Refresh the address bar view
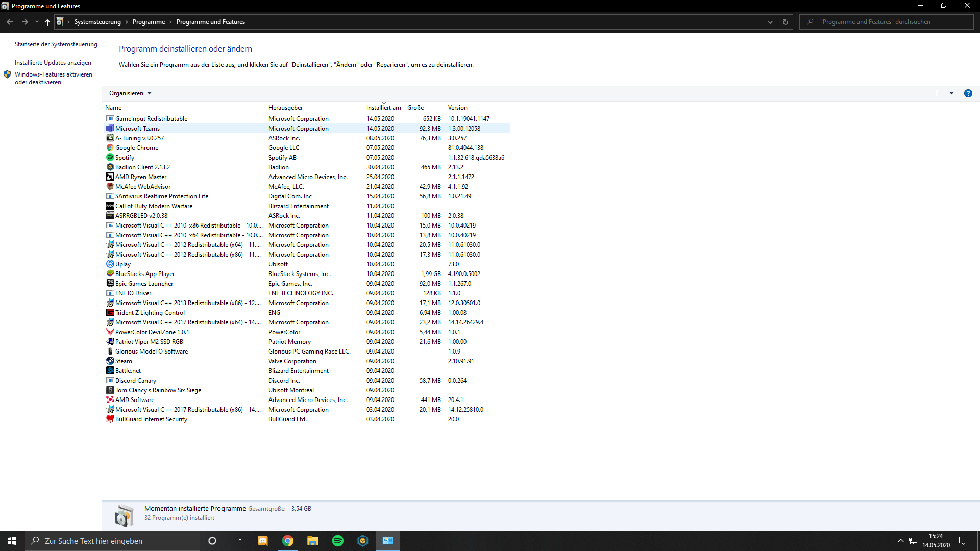Image resolution: width=980 pixels, height=551 pixels. (x=785, y=22)
